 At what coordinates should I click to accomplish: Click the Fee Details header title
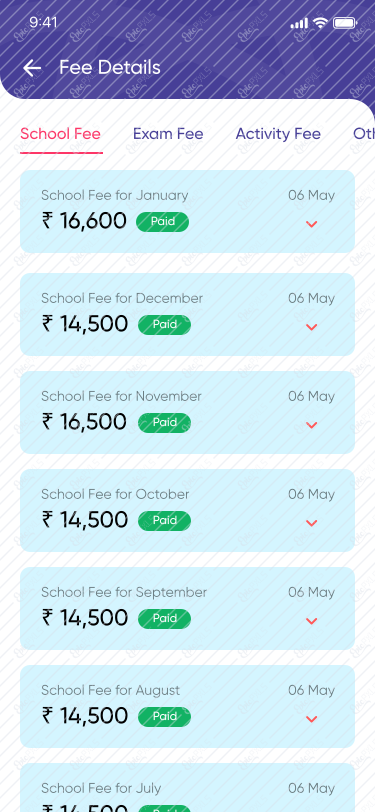click(x=110, y=68)
